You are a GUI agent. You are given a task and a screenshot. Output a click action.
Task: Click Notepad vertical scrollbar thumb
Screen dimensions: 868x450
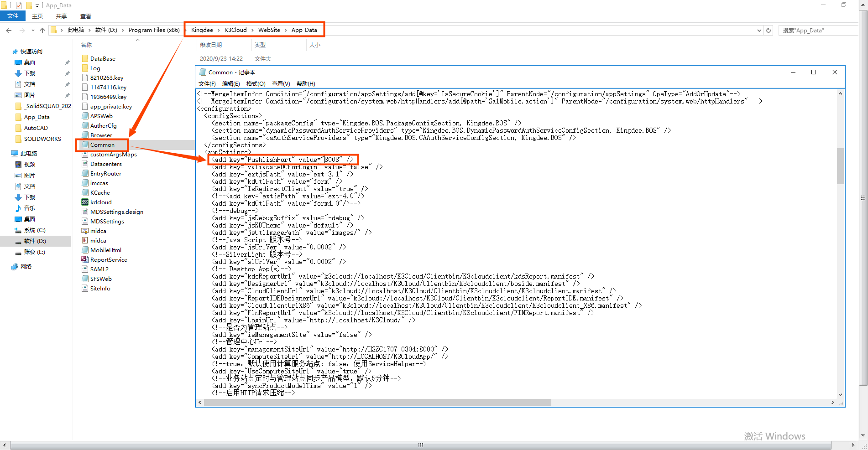(840, 166)
